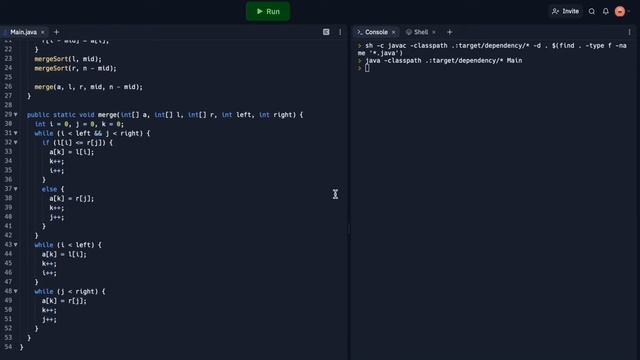Collapse the else block at line 37

(16, 189)
